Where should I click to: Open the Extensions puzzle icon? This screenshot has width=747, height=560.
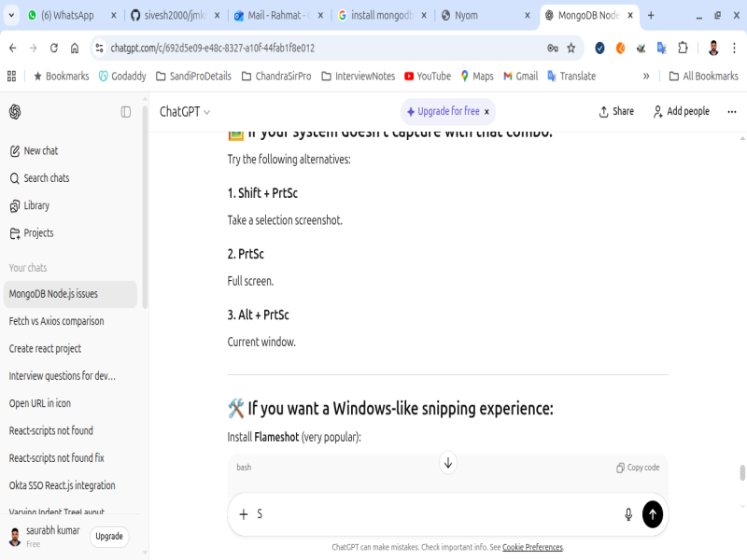(683, 49)
